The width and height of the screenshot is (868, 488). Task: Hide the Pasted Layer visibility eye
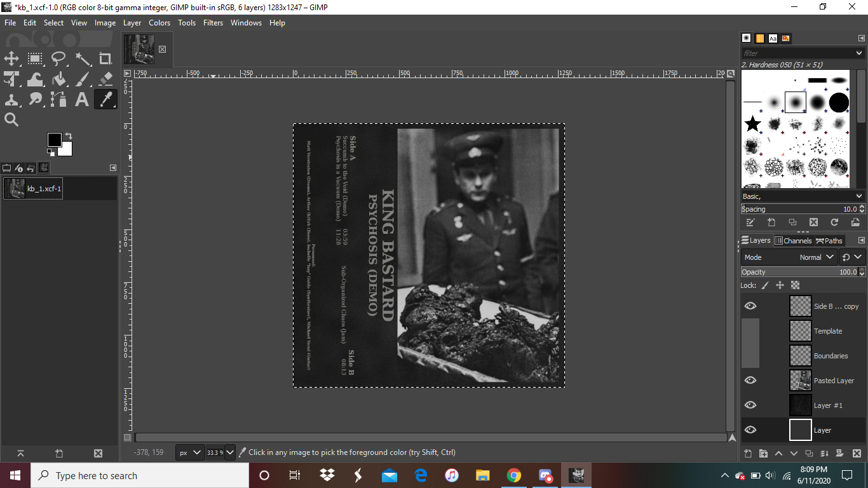750,381
